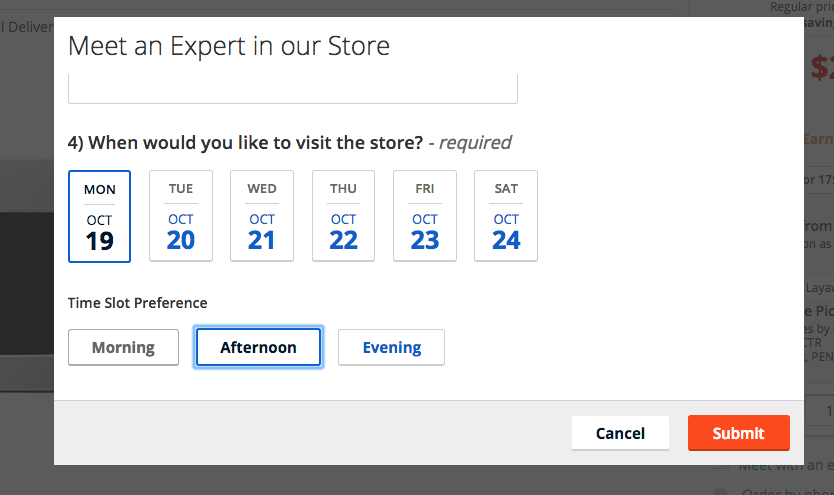Submit the store visit request
The image size is (834, 495).
[x=739, y=433]
